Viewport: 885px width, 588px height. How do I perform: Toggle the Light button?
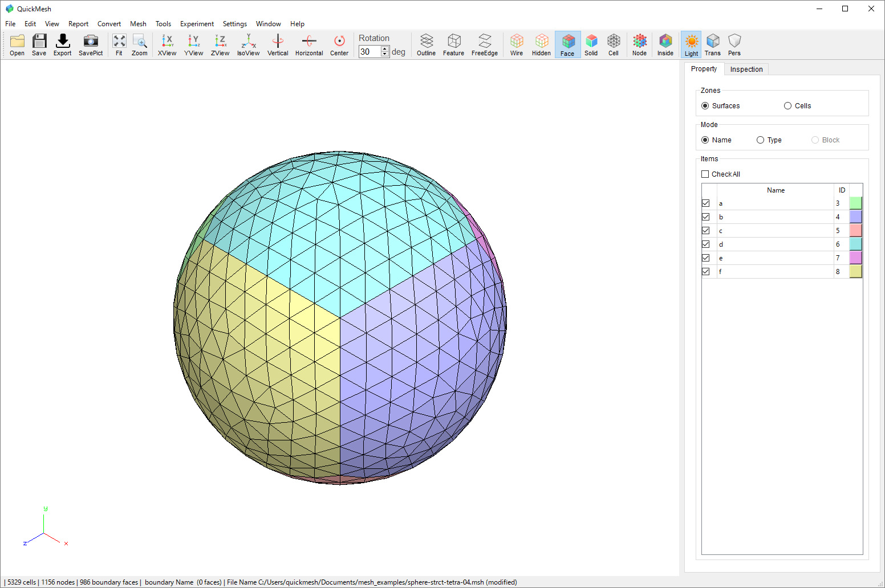click(x=692, y=44)
